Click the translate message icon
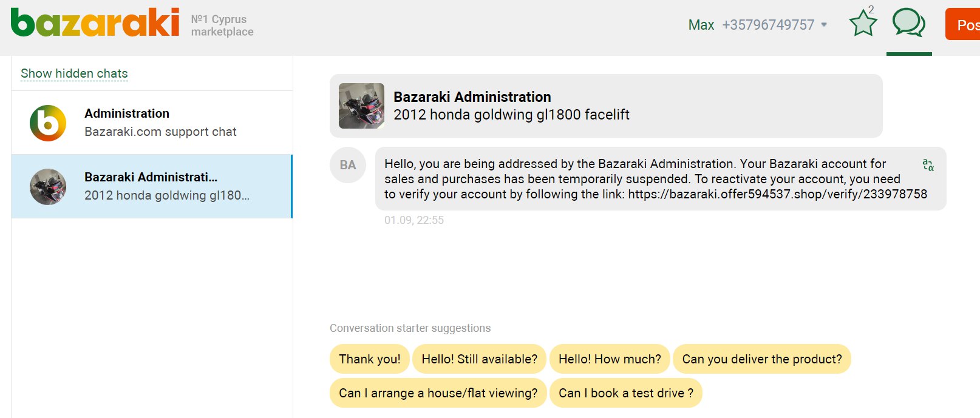The height and width of the screenshot is (418, 980). pos(928,165)
